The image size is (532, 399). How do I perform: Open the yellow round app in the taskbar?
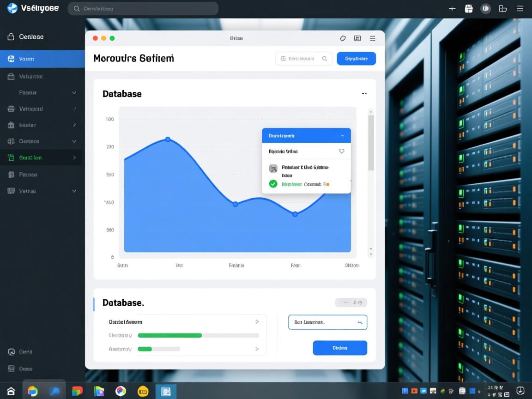143,391
